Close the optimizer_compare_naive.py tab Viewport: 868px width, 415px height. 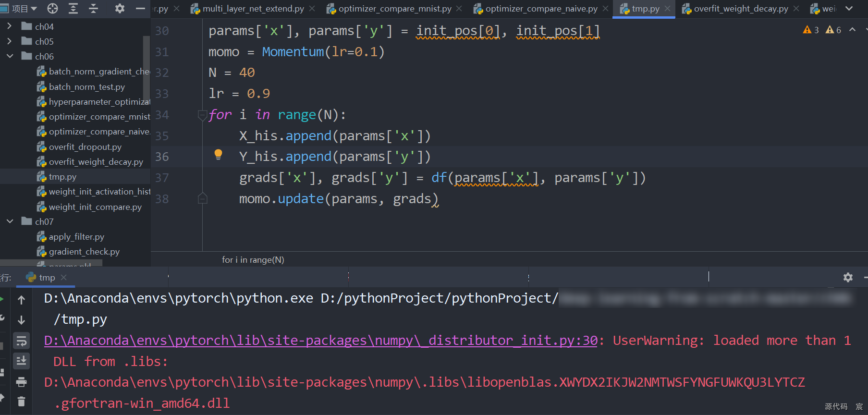pos(605,9)
